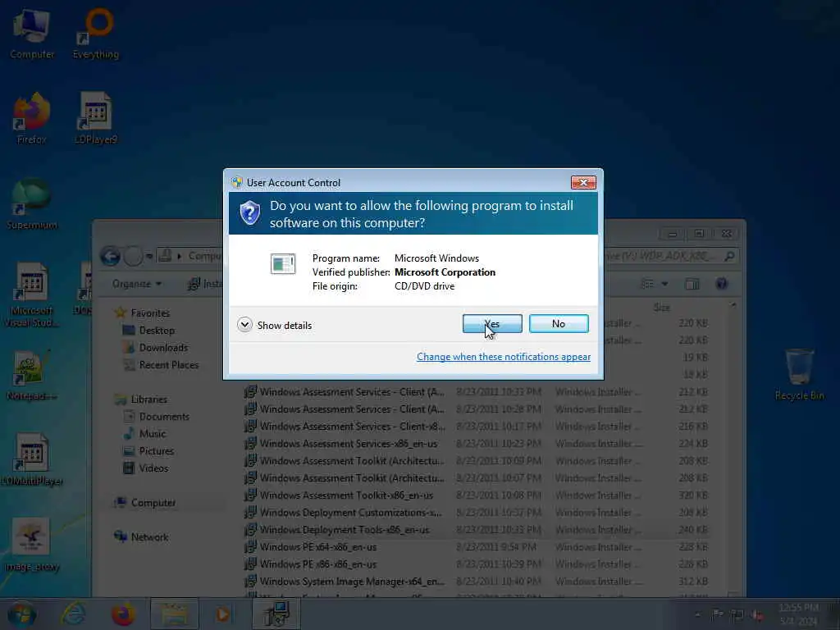This screenshot has height=630, width=840.
Task: Open image_proxy desktop icon
Action: pyautogui.click(x=32, y=546)
